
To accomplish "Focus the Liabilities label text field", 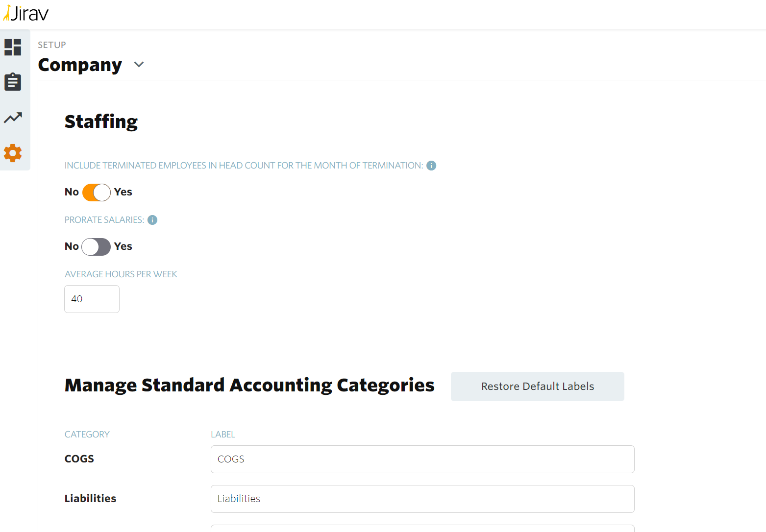I will [422, 499].
